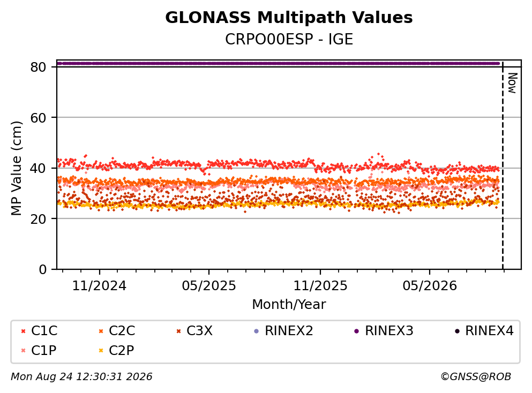Select the C1C legend label
The height and width of the screenshot is (393, 532).
tap(44, 331)
